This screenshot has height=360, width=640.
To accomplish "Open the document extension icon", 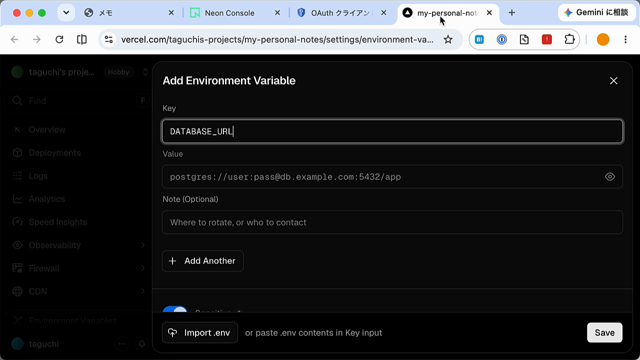I will tap(524, 40).
